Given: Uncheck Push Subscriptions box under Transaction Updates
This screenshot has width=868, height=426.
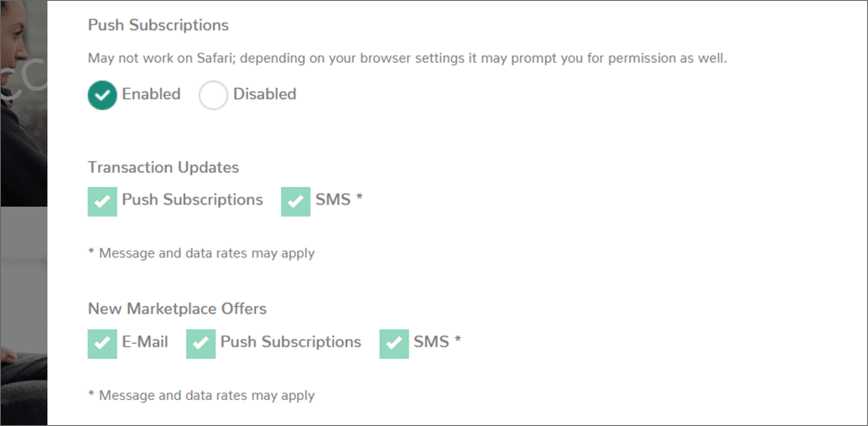Looking at the screenshot, I should (x=102, y=201).
